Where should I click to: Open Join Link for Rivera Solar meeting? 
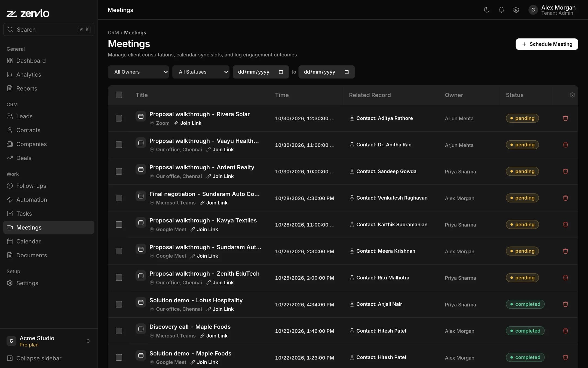[188, 123]
